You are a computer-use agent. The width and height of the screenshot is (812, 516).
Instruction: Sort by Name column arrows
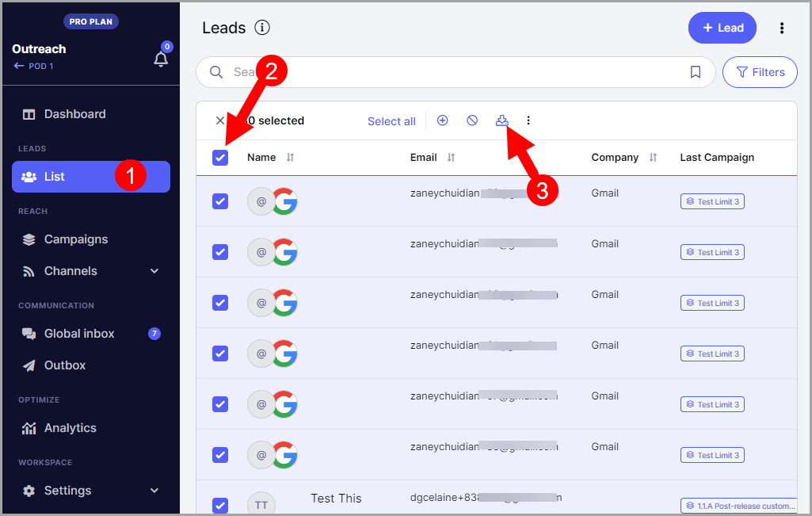point(291,158)
